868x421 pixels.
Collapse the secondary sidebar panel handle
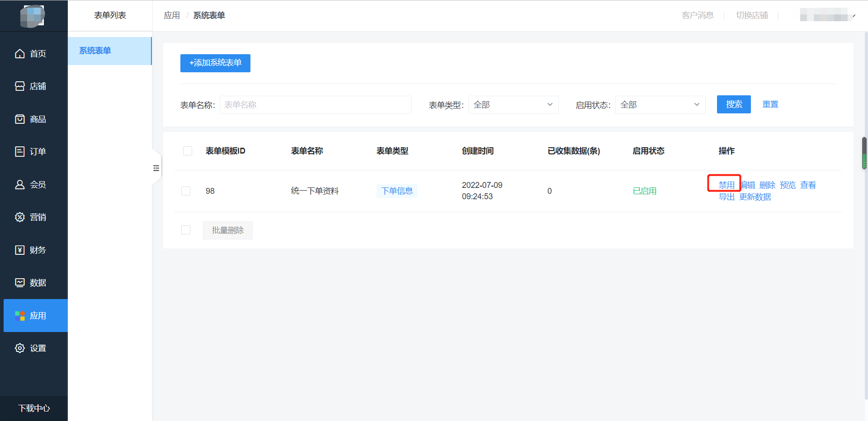[156, 168]
